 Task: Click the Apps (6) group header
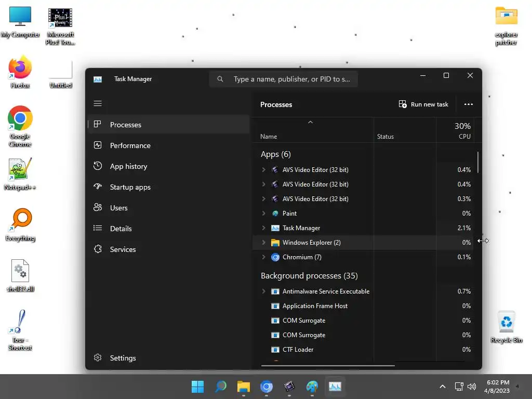(275, 154)
